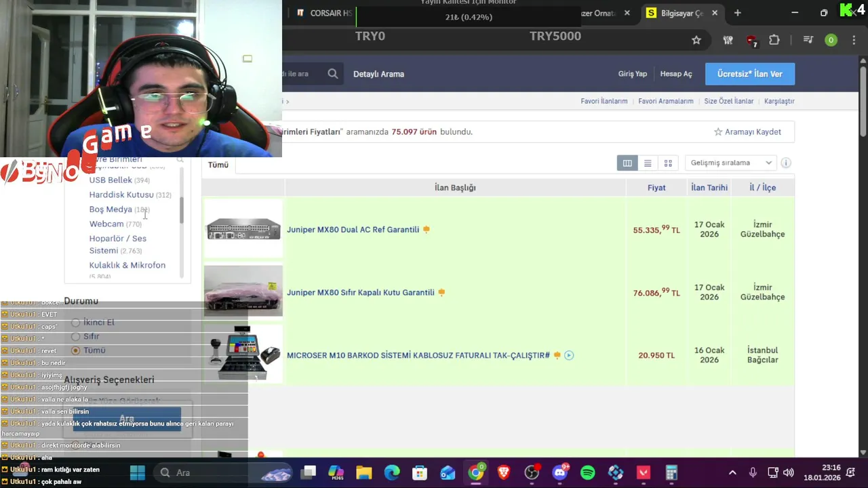Viewport: 868px width, 488px height.
Task: Open Spotify from taskbar
Action: pyautogui.click(x=588, y=472)
